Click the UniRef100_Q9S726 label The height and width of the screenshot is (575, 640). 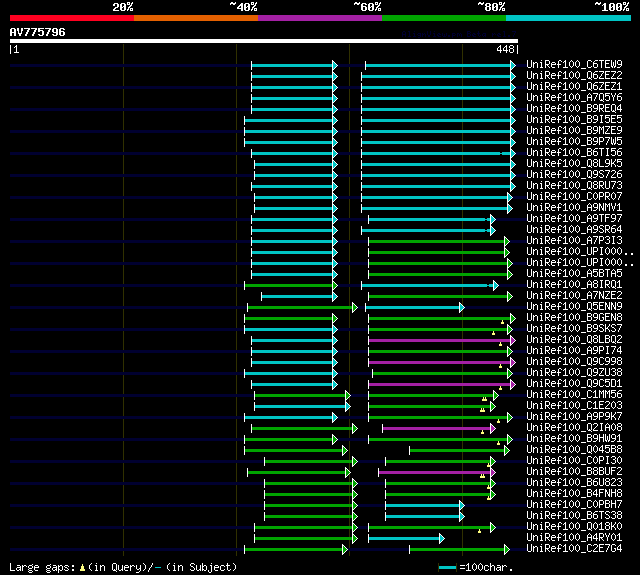pyautogui.click(x=574, y=175)
